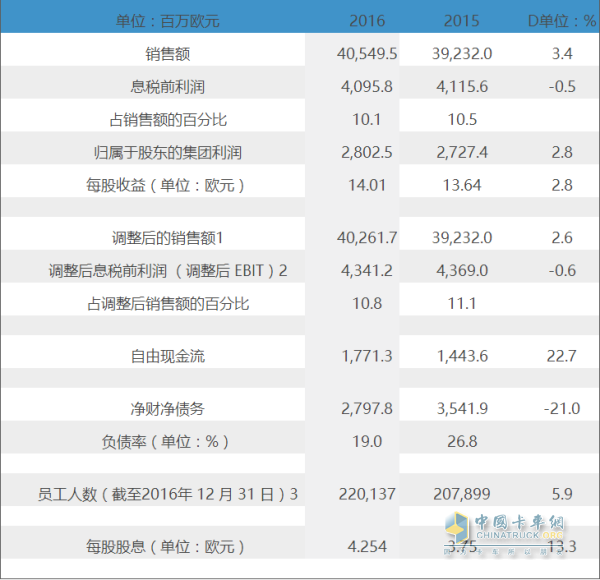Click the 2016 column header

368,20
